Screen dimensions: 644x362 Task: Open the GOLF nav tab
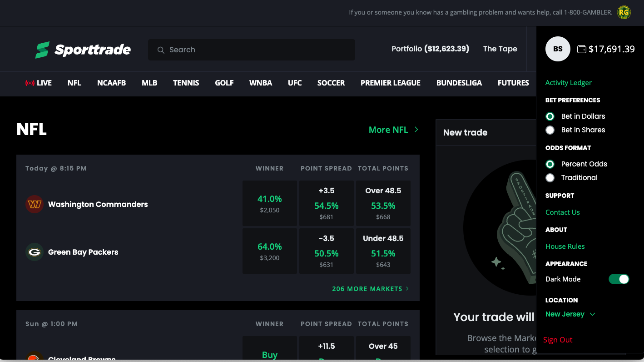coord(224,83)
